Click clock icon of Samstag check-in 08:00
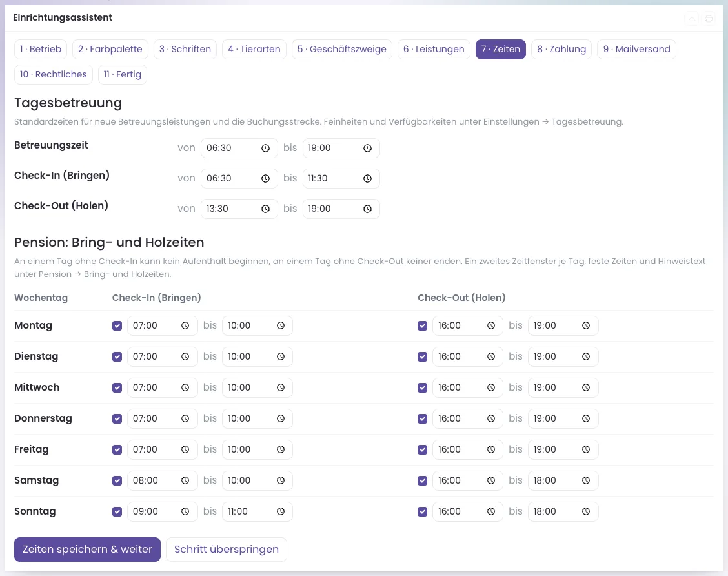Image resolution: width=728 pixels, height=576 pixels. click(185, 480)
